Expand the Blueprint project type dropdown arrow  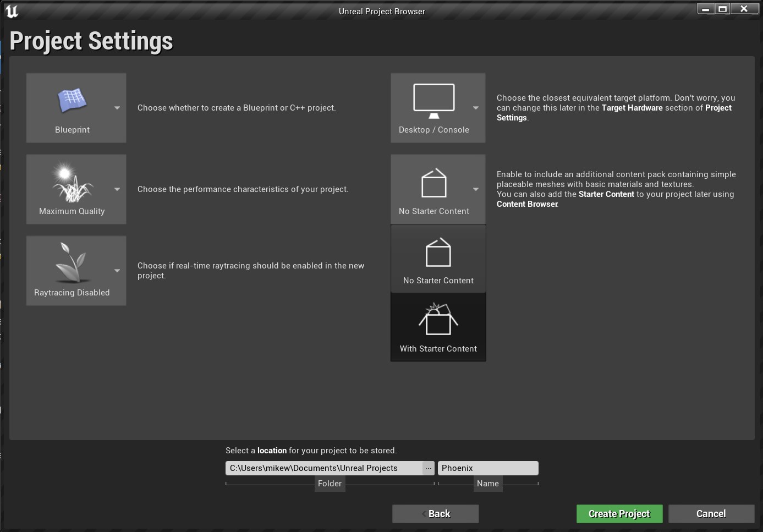[x=117, y=108]
